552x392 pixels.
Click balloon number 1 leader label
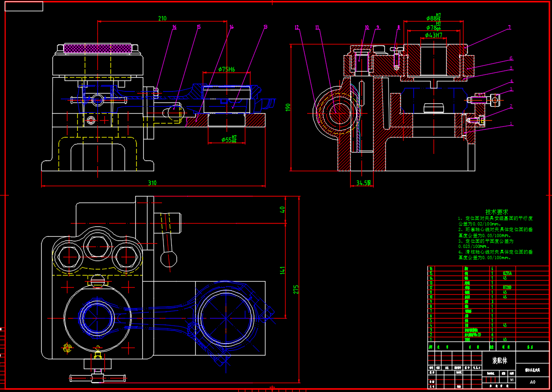[x=511, y=124]
